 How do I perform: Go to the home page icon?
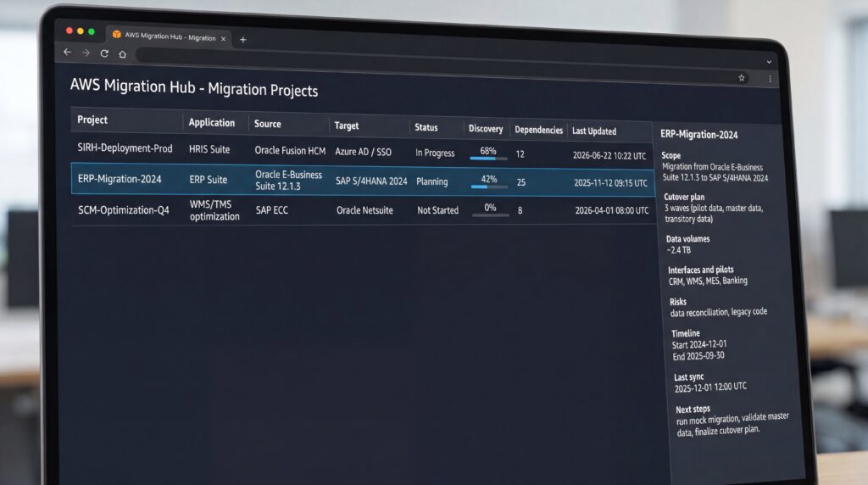click(122, 54)
